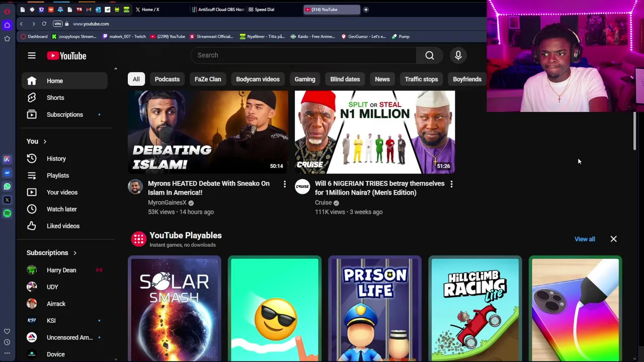Start voice search with the microphone
Viewport: 644px width, 362px height.
tap(458, 55)
